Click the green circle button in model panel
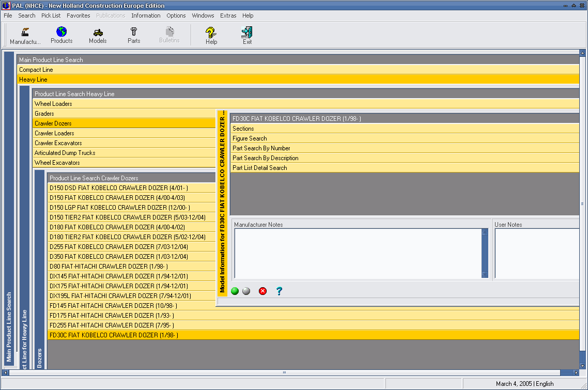This screenshot has width=588, height=390. click(235, 291)
